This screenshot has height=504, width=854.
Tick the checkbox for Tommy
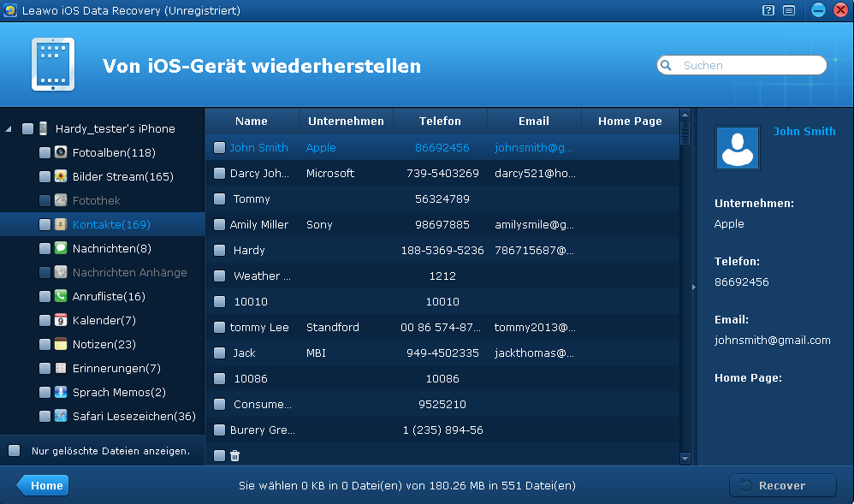coord(220,199)
